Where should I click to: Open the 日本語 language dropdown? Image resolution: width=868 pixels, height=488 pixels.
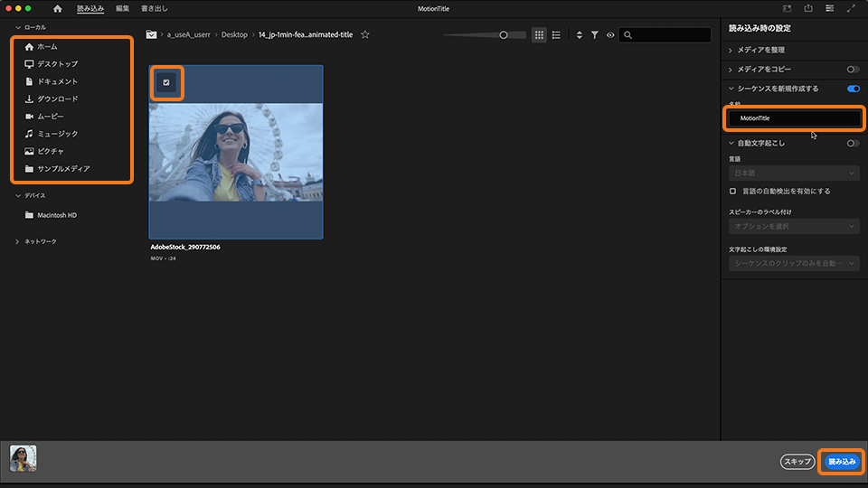[794, 174]
